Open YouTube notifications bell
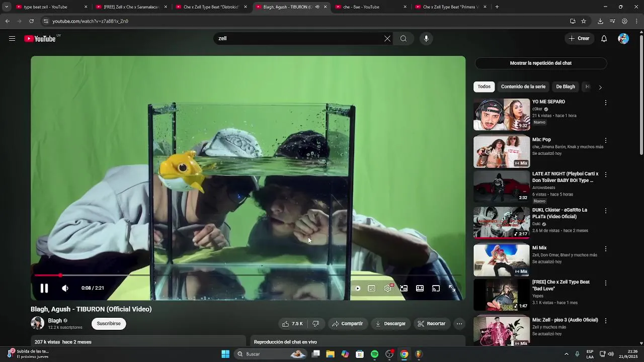Viewport: 644px width, 362px height. (604, 39)
